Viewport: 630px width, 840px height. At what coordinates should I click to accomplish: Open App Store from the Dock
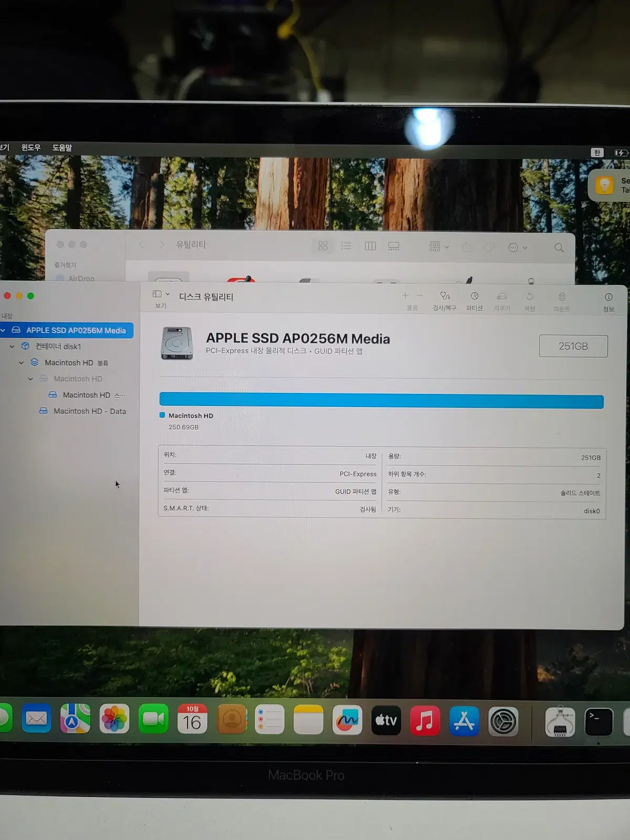point(464,721)
